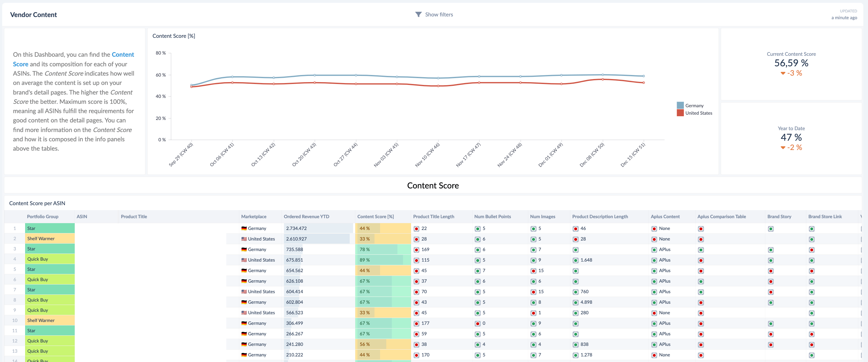868x362 pixels.
Task: Click the Brand Store Link column header
Action: [x=825, y=217]
